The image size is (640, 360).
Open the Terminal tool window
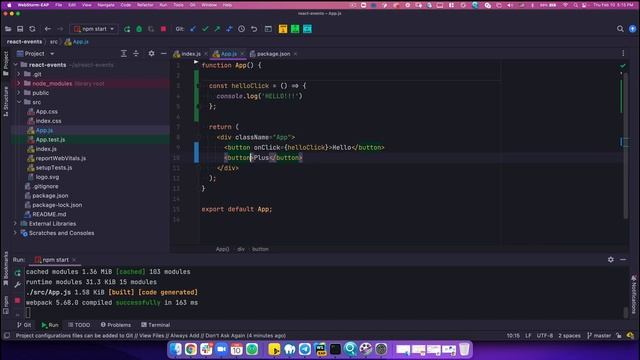click(156, 325)
